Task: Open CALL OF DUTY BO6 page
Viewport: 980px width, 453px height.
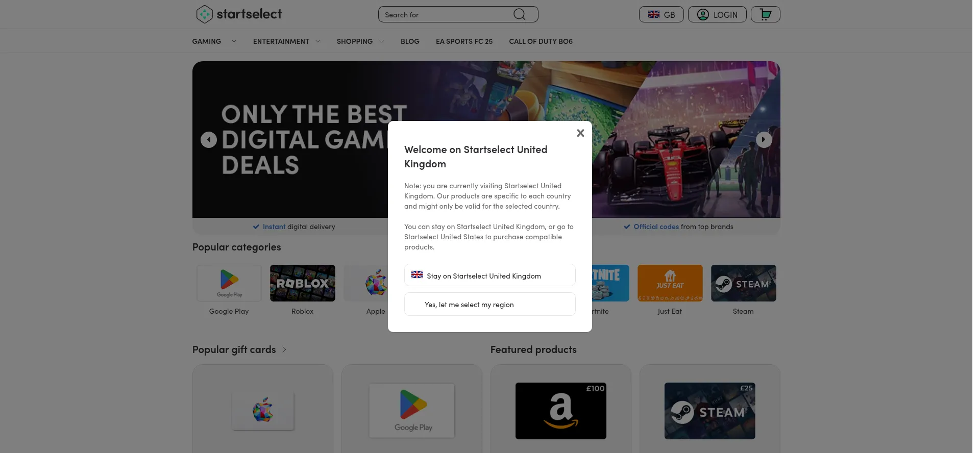Action: point(541,41)
